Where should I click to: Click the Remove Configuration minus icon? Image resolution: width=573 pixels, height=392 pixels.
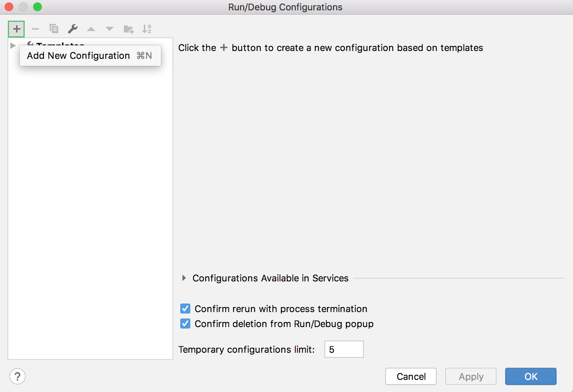(x=35, y=29)
